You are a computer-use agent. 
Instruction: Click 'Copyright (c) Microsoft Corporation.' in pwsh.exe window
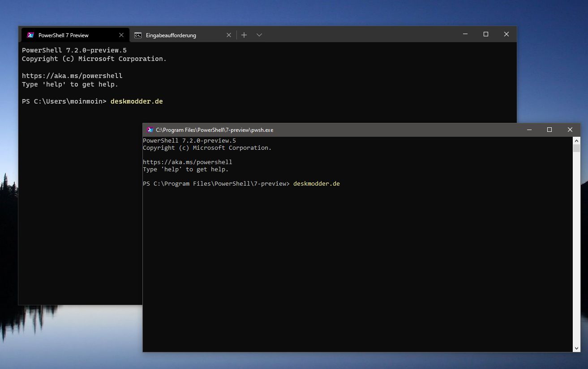[x=207, y=148]
